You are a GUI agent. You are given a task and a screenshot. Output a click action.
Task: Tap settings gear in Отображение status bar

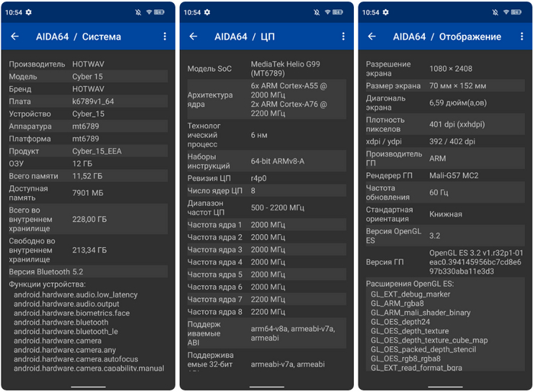pos(385,12)
